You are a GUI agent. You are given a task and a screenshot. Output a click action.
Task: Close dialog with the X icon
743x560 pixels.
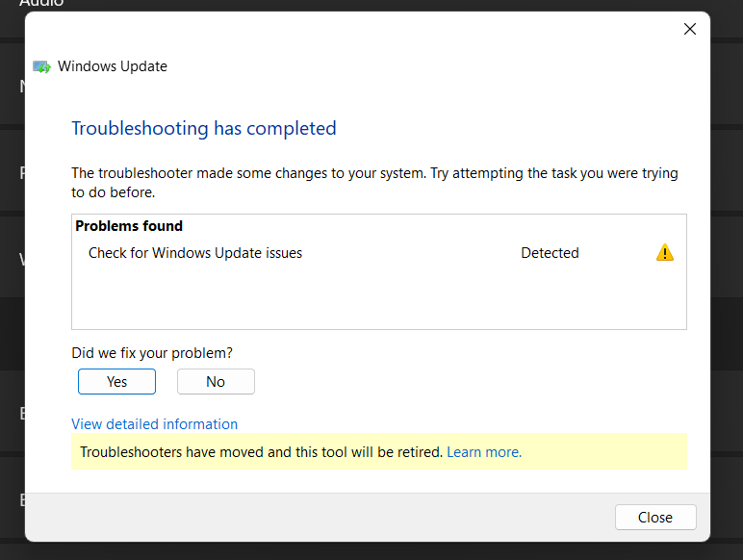click(690, 29)
